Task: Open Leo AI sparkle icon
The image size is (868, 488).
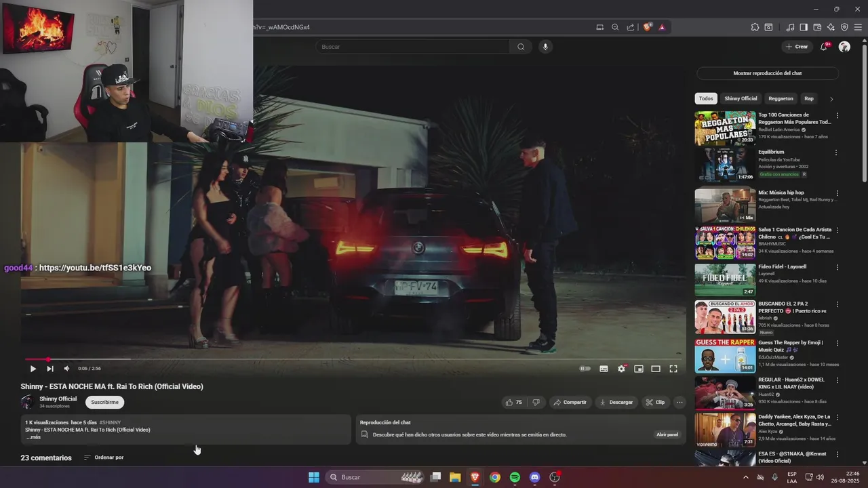Action: pos(831,27)
